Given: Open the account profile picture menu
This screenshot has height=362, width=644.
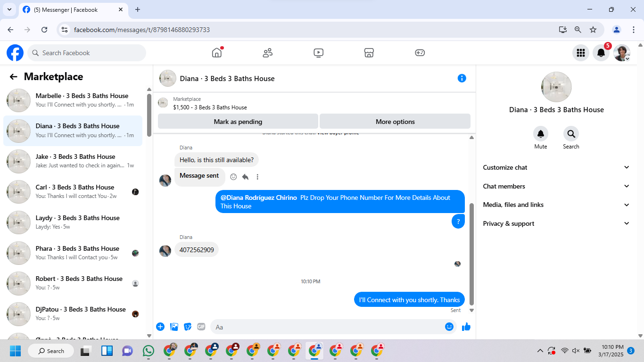Looking at the screenshot, I should pyautogui.click(x=622, y=53).
